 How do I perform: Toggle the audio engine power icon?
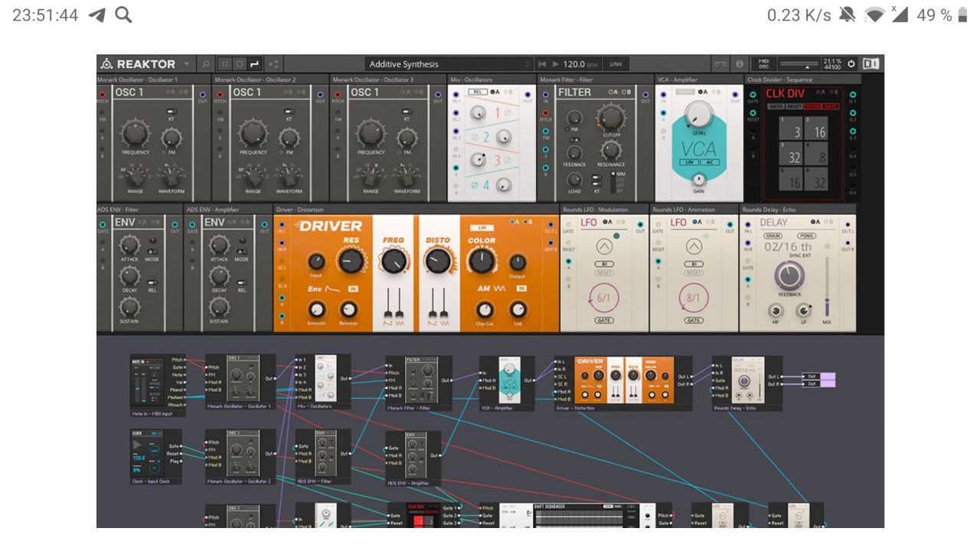(x=851, y=64)
